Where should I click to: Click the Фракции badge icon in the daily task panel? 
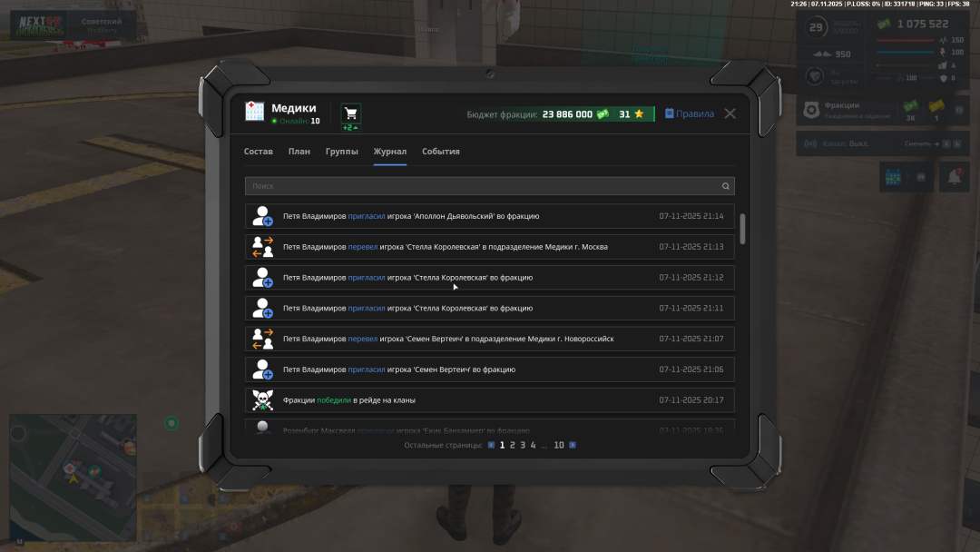pyautogui.click(x=811, y=111)
